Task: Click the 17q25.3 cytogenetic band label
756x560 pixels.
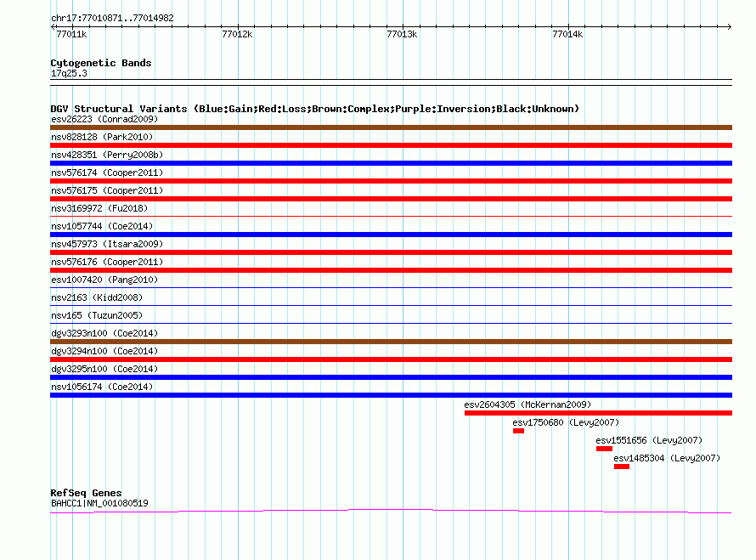Action: tap(69, 73)
